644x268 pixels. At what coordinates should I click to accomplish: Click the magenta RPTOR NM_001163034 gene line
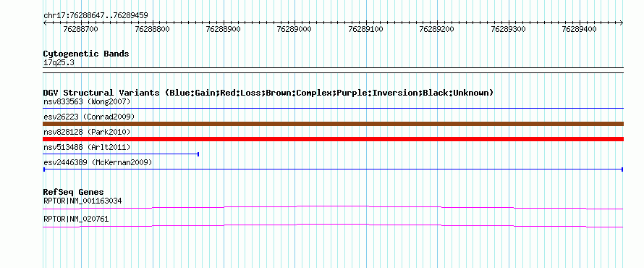pyautogui.click(x=334, y=207)
